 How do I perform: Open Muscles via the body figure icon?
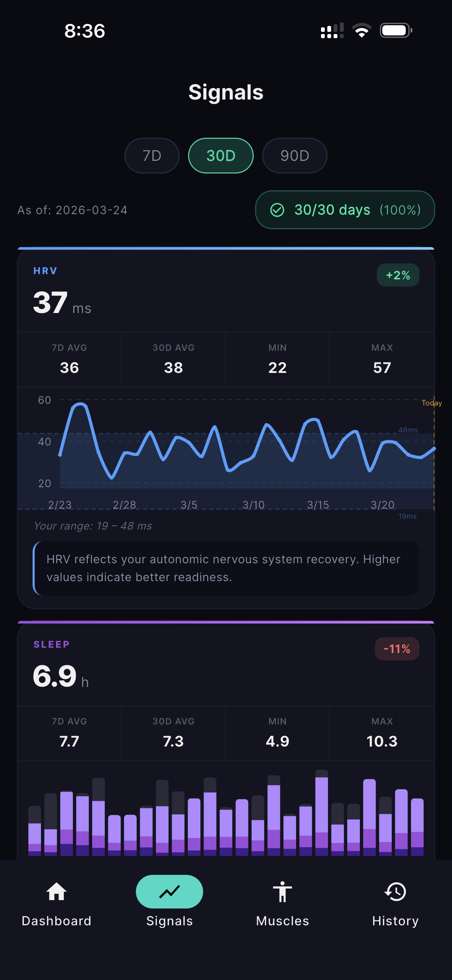(x=282, y=891)
